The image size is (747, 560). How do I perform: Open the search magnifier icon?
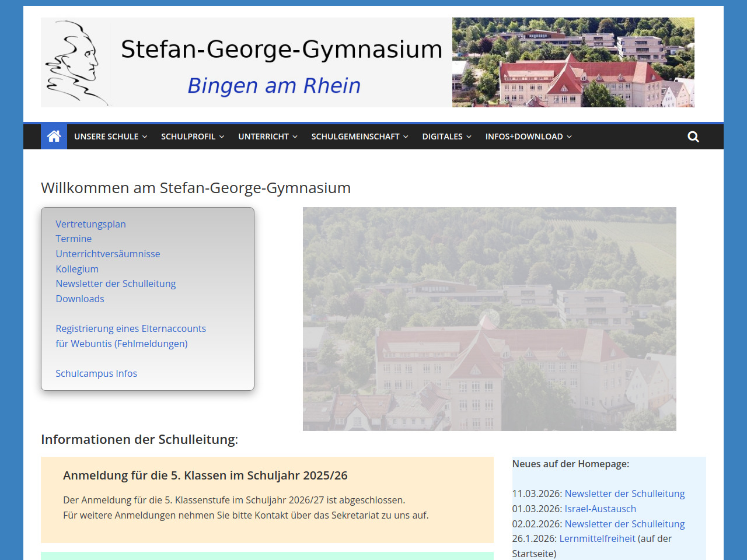click(x=693, y=136)
